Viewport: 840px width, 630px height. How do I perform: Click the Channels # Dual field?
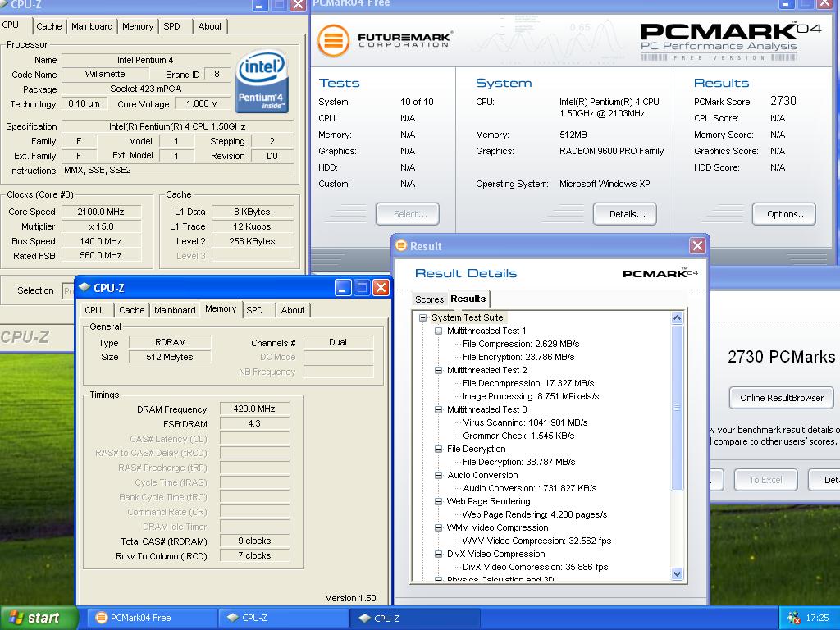point(338,342)
